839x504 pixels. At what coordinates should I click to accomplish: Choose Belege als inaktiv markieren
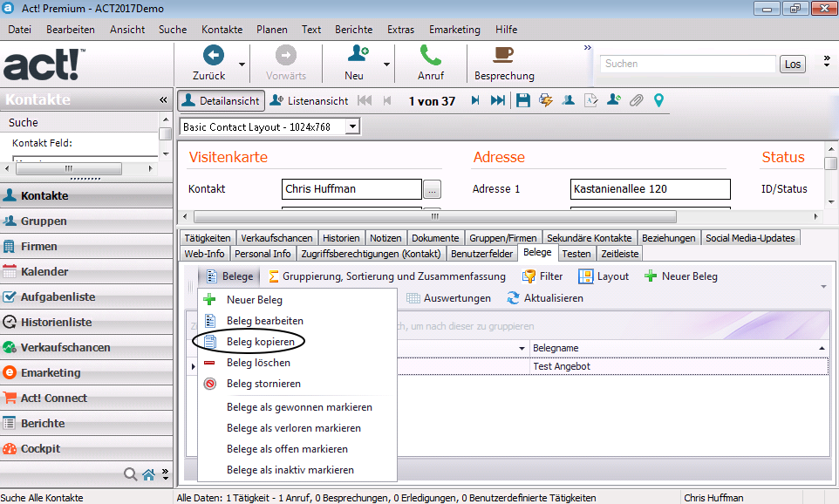point(297,470)
